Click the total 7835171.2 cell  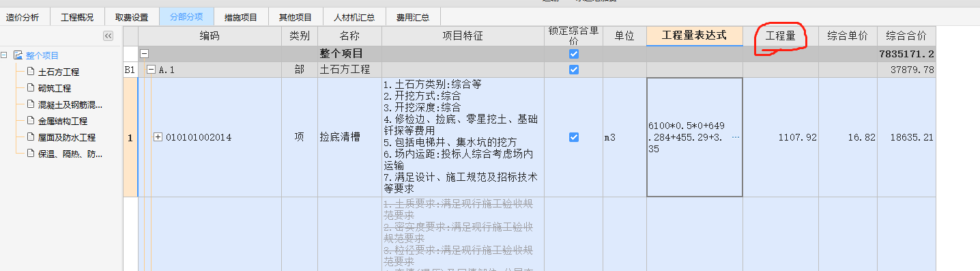click(906, 53)
